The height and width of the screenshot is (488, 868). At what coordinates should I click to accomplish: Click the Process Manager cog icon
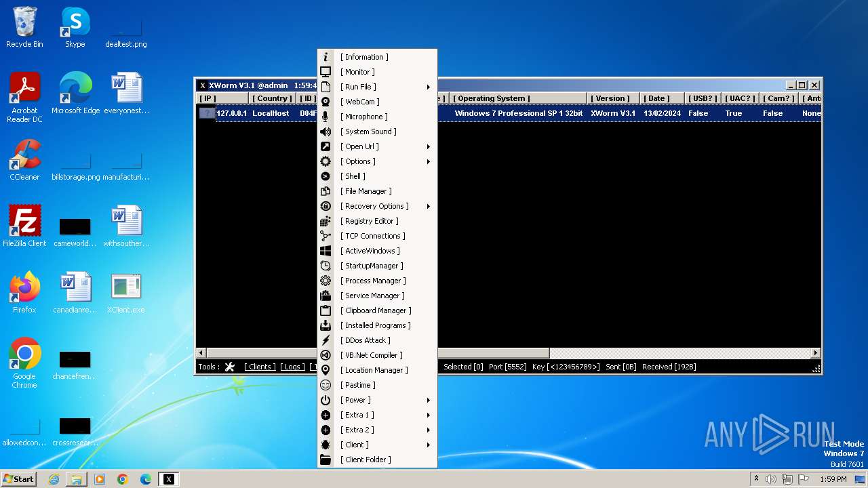[325, 281]
